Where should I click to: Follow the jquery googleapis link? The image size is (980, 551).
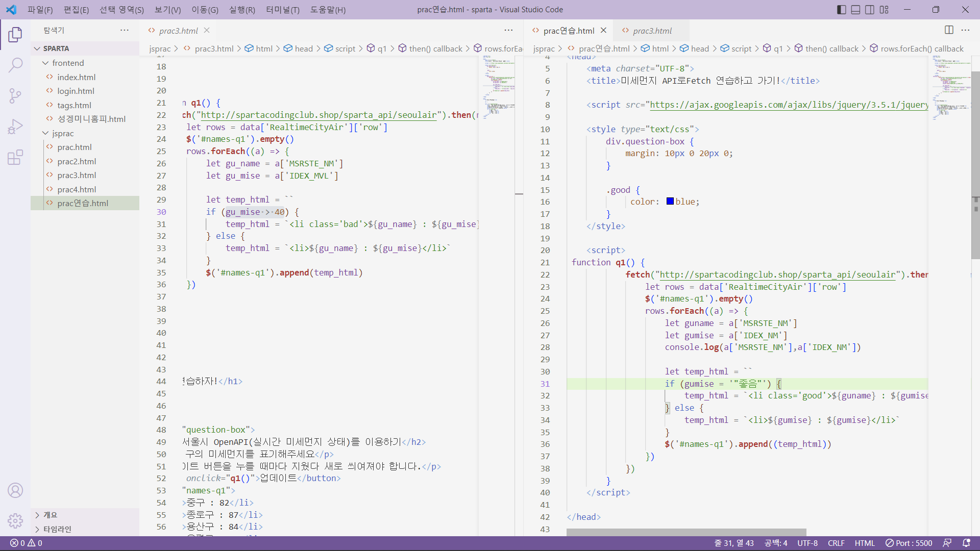[788, 105]
